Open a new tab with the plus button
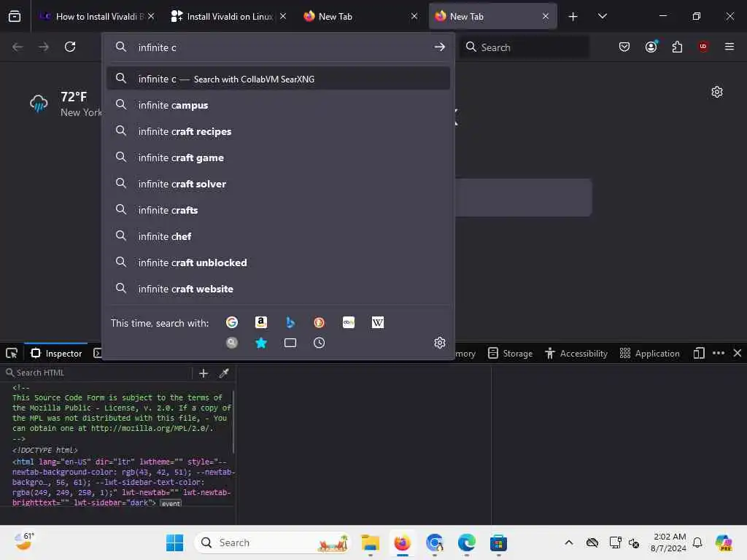747x560 pixels. pos(573,17)
